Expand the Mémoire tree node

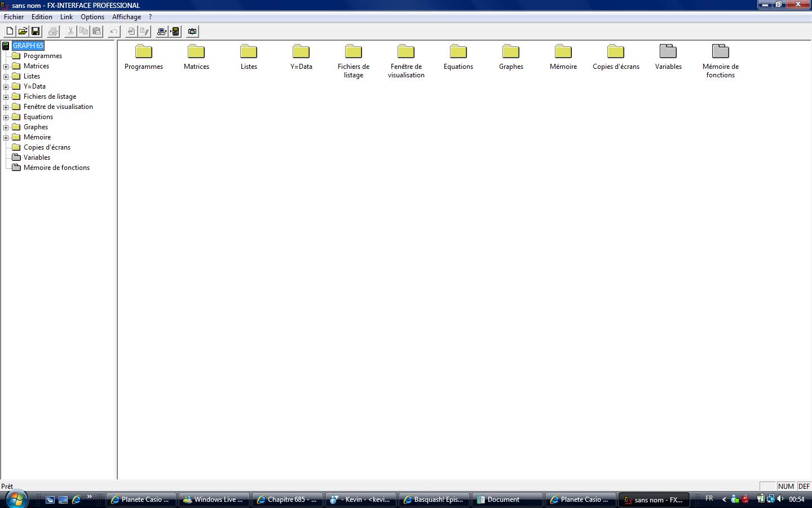point(6,137)
